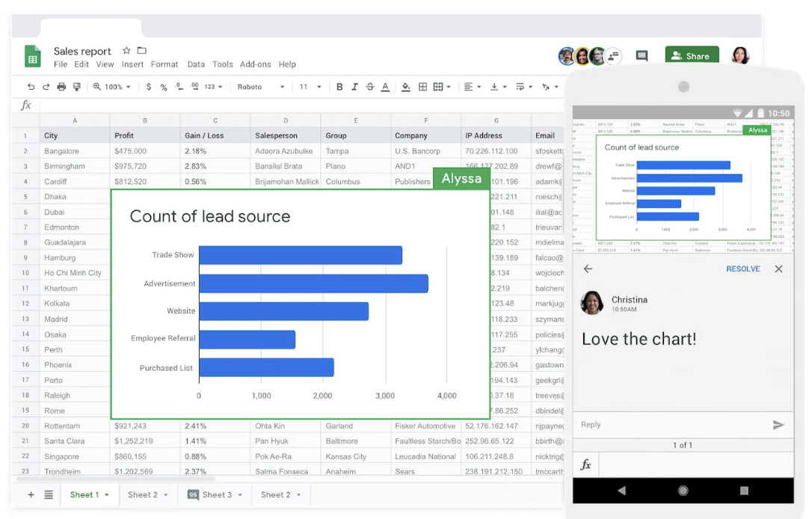Star the Sales report document
This screenshot has height=519, width=812.
[126, 51]
